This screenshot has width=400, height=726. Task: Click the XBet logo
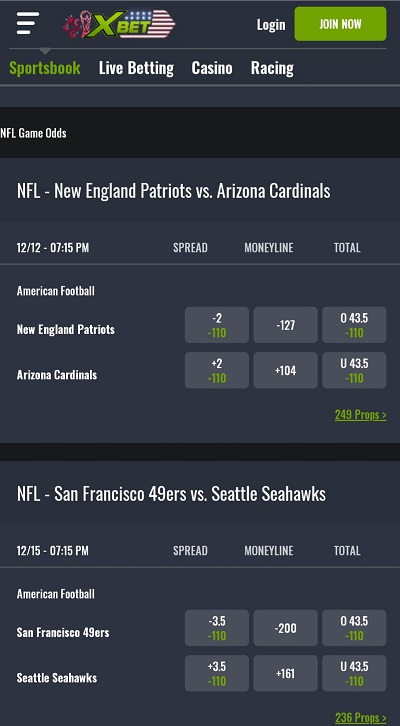pyautogui.click(x=119, y=24)
